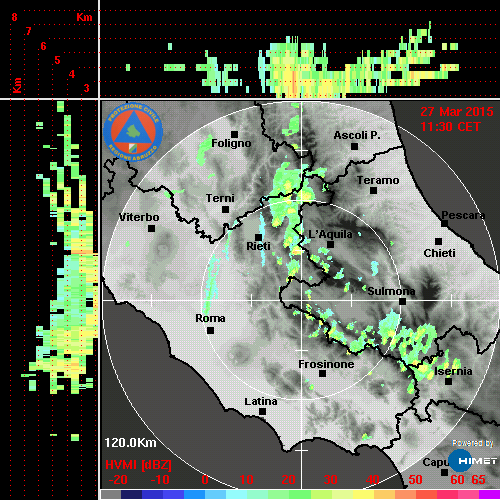Click the 60 dBZ scale value
The image size is (500, 500).
[x=457, y=480]
